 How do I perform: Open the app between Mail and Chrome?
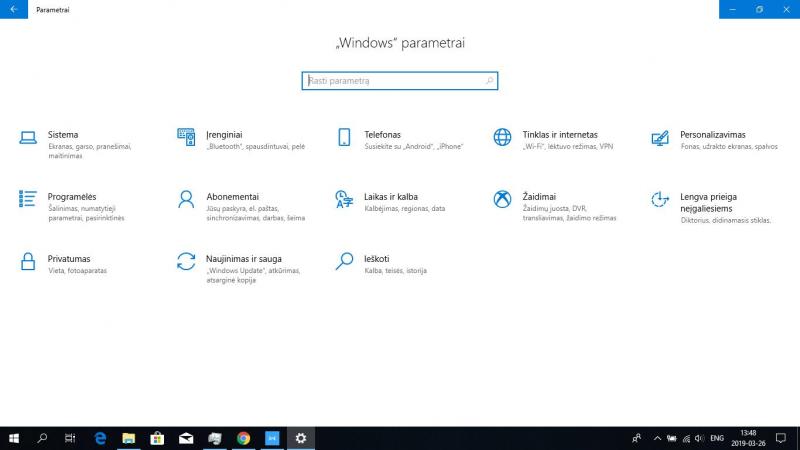[215, 438]
